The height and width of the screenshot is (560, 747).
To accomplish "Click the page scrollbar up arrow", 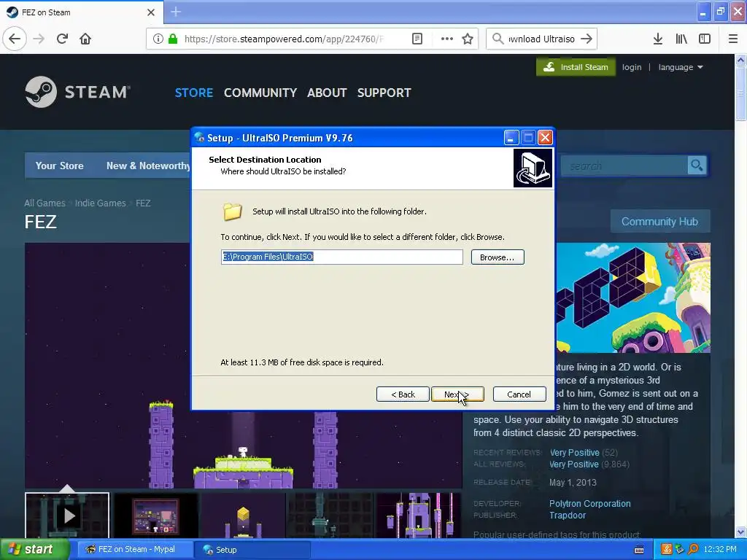I will [x=741, y=60].
